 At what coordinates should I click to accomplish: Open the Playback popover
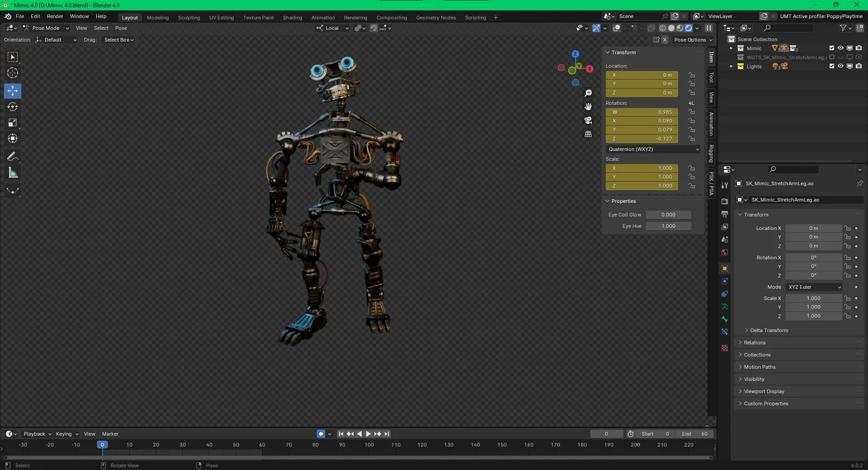pyautogui.click(x=37, y=434)
